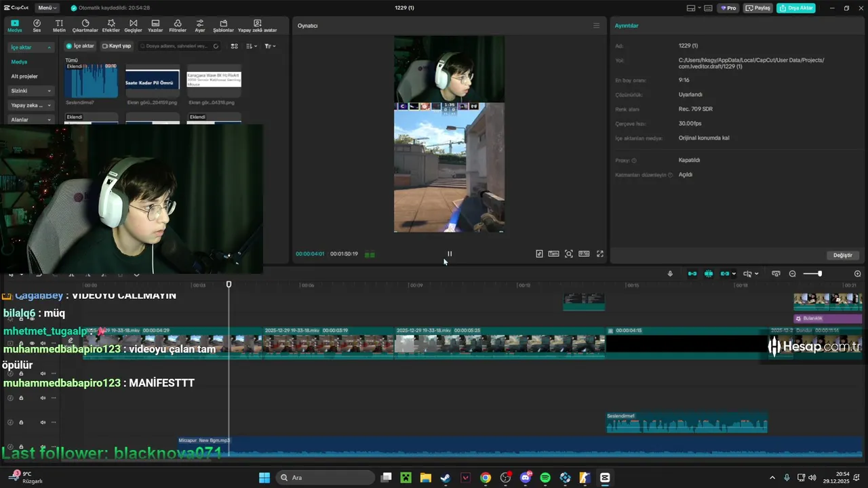
Task: Click the Paylaş share button
Action: (x=758, y=8)
